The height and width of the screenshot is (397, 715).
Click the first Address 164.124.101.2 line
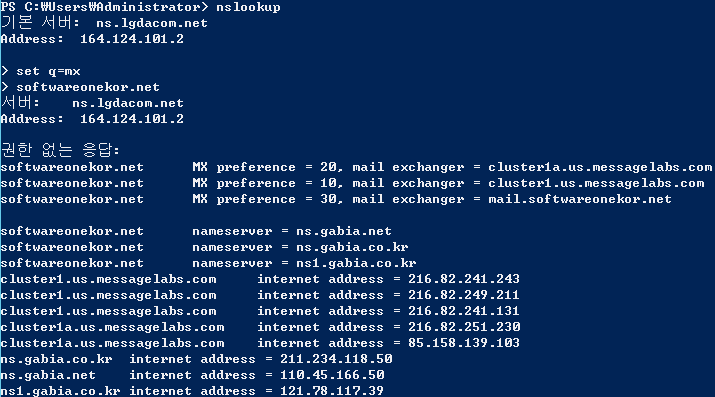tap(92, 39)
